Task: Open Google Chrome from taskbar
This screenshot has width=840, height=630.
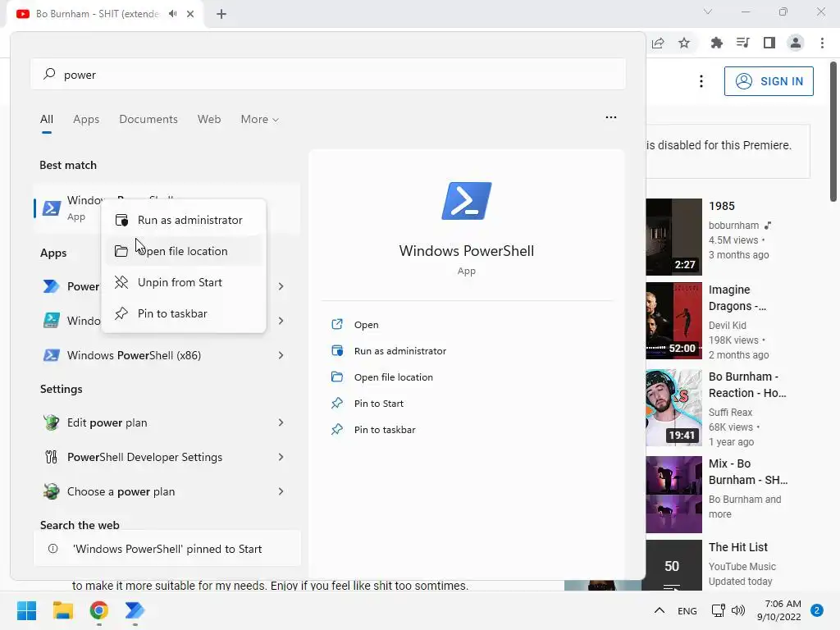Action: pos(98,610)
